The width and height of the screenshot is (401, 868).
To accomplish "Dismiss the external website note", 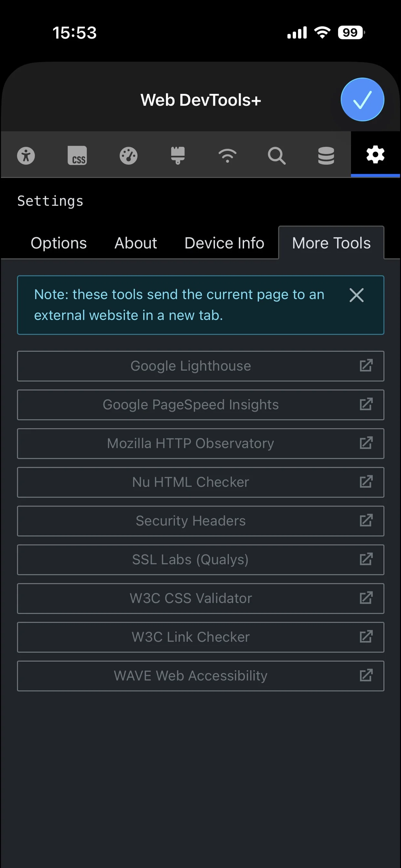I will (x=356, y=295).
